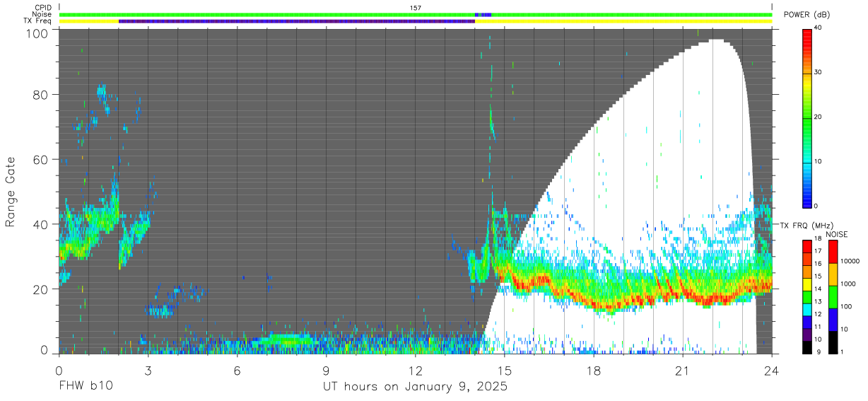Click the 10000 tick on NOISE legend
This screenshot has height=401, width=868.
coord(850,261)
